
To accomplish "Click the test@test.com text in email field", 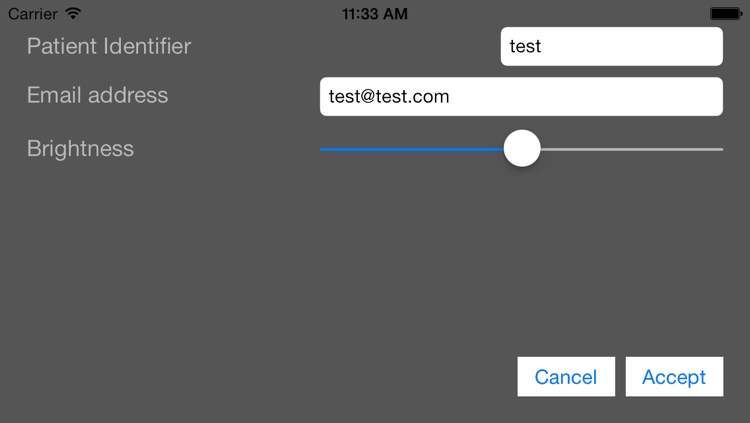I will tap(389, 97).
